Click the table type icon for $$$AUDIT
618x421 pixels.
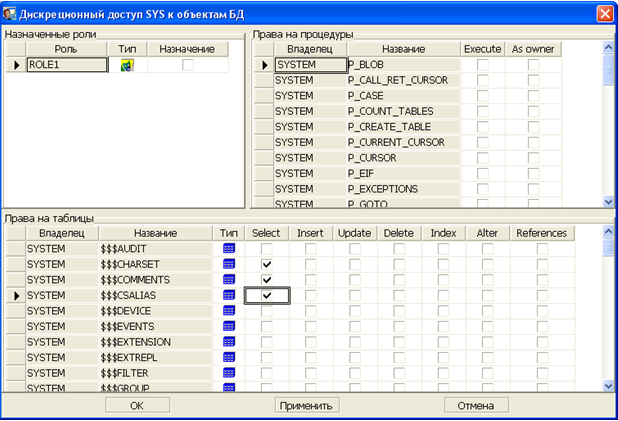click(x=229, y=248)
